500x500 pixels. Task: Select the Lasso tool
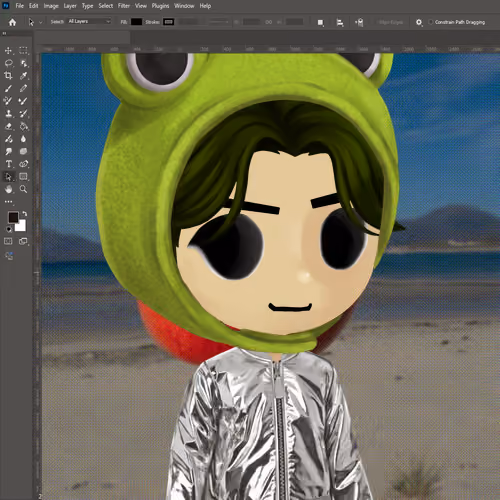[x=8, y=63]
